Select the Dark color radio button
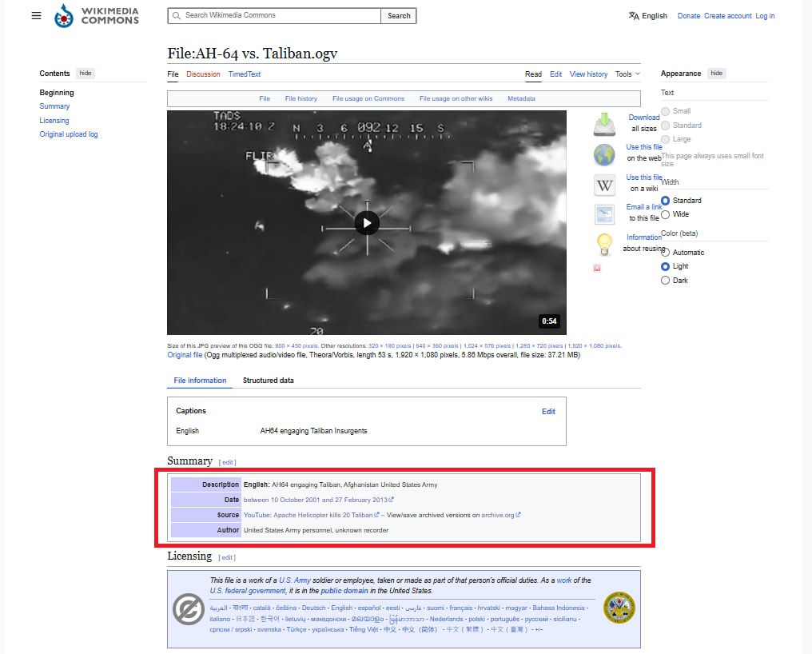 666,281
